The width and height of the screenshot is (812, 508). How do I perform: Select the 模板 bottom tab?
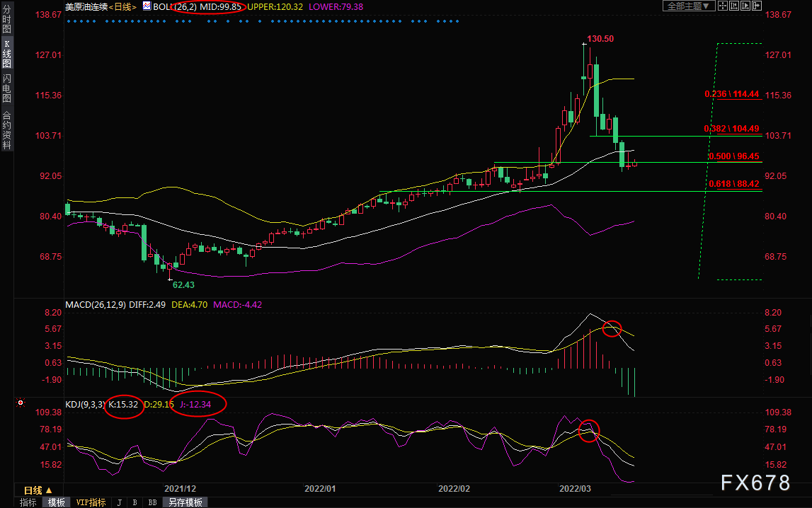(57, 502)
